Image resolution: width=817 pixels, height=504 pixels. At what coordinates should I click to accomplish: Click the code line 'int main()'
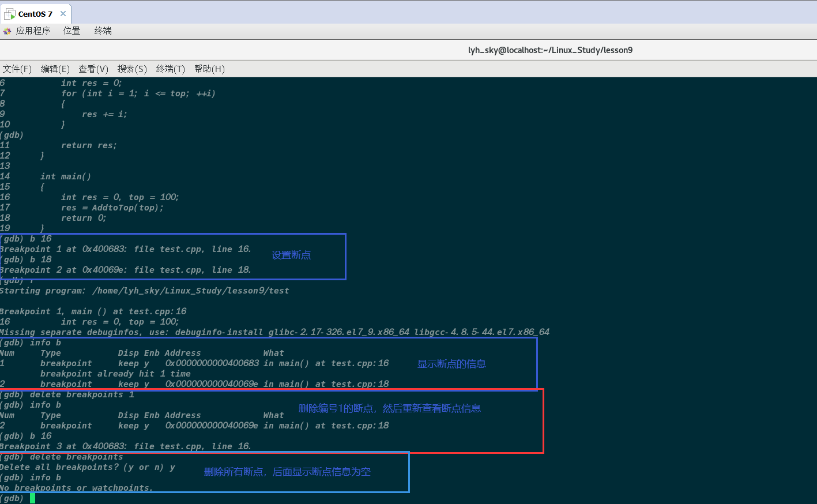[x=66, y=176]
